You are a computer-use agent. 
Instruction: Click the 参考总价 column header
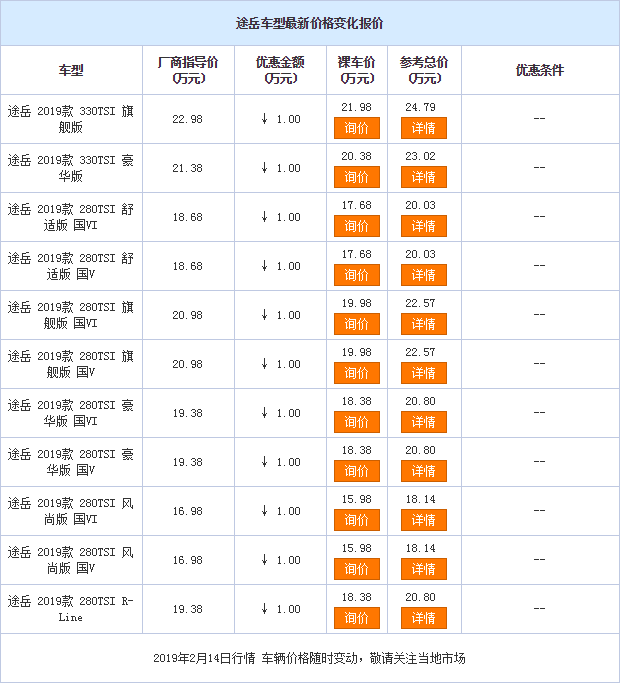pos(424,70)
